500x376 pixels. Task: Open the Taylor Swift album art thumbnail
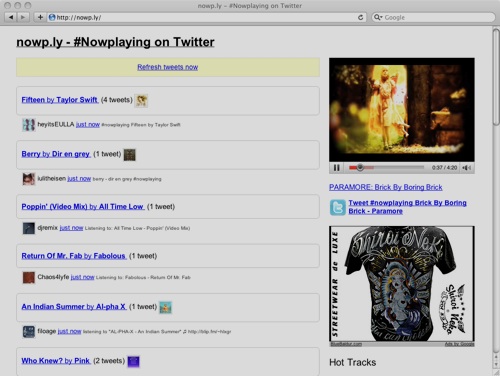click(x=141, y=100)
